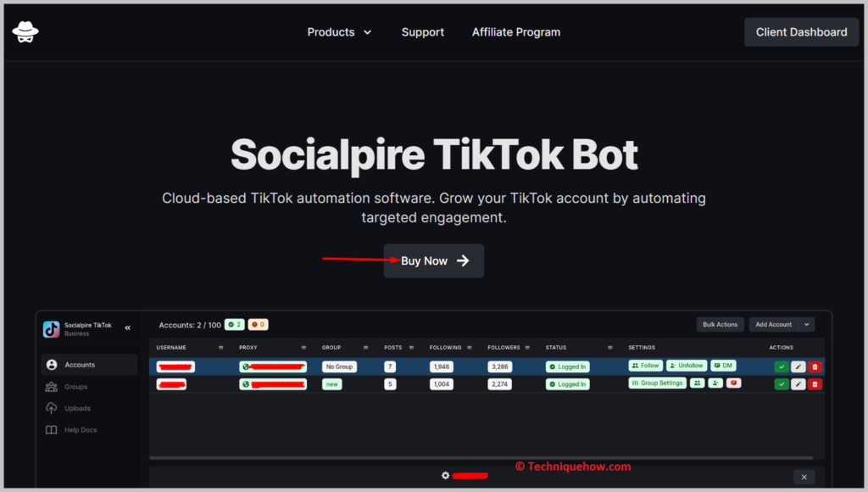
Task: Open the Client Dashboard
Action: tap(801, 32)
